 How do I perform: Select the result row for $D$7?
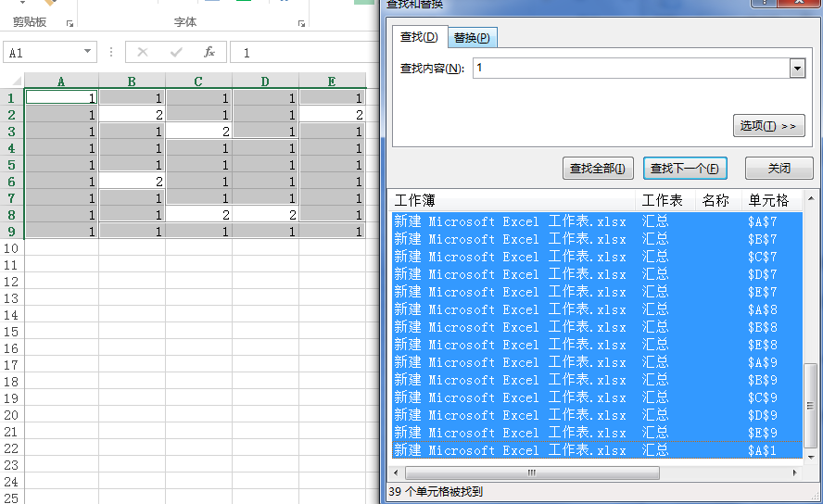click(597, 274)
